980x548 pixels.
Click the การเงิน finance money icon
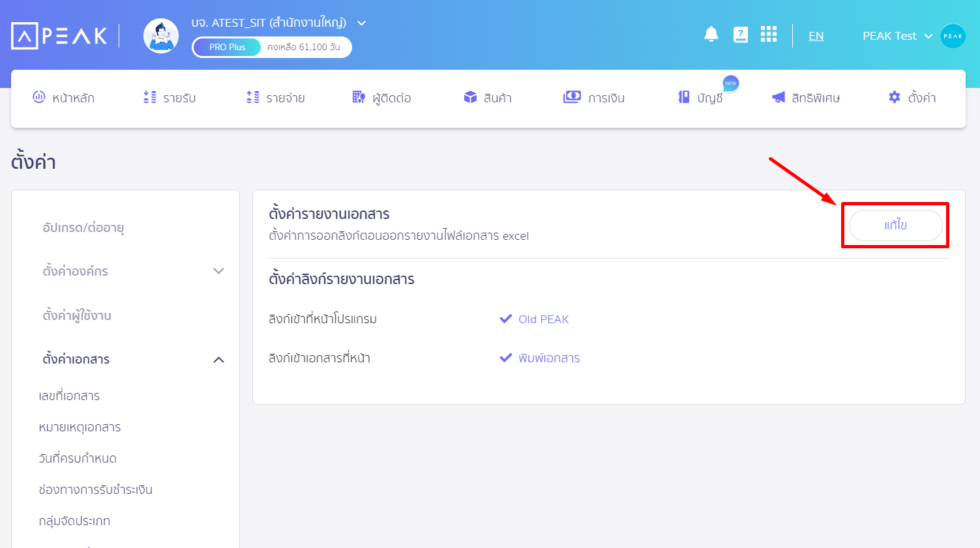[572, 98]
